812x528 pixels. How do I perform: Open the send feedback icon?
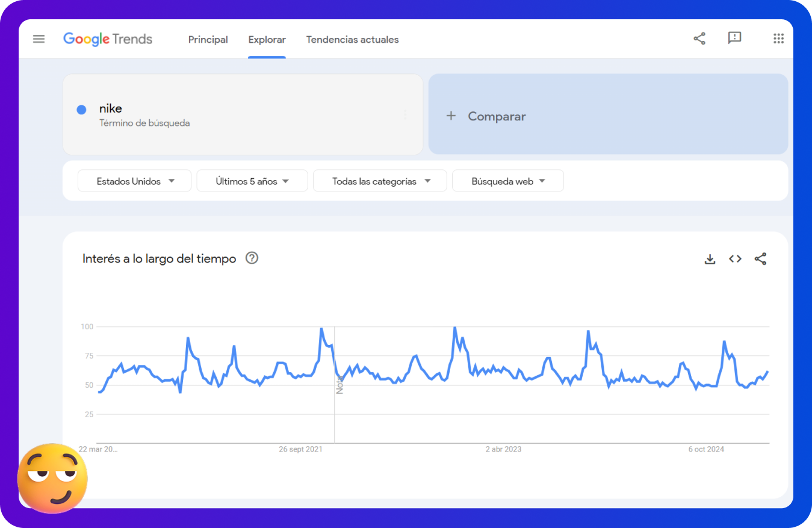(x=734, y=39)
